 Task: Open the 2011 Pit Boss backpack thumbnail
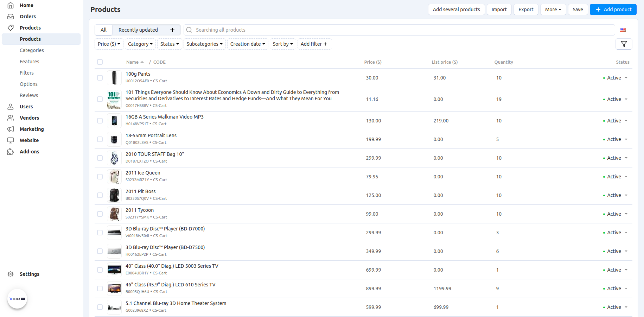[x=114, y=195]
